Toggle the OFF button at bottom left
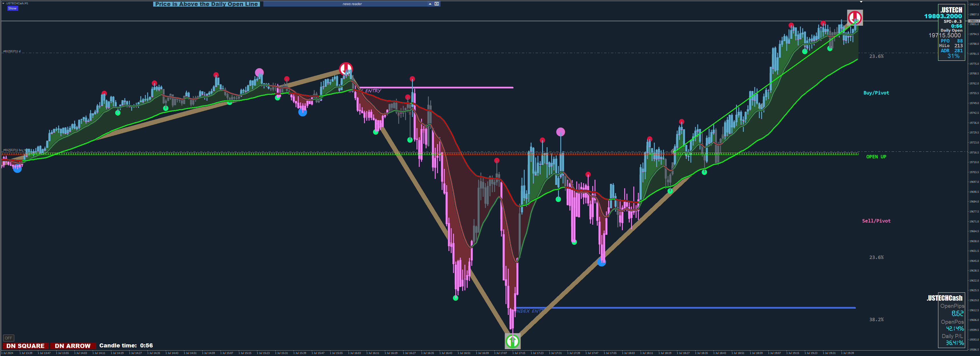 pos(8,338)
